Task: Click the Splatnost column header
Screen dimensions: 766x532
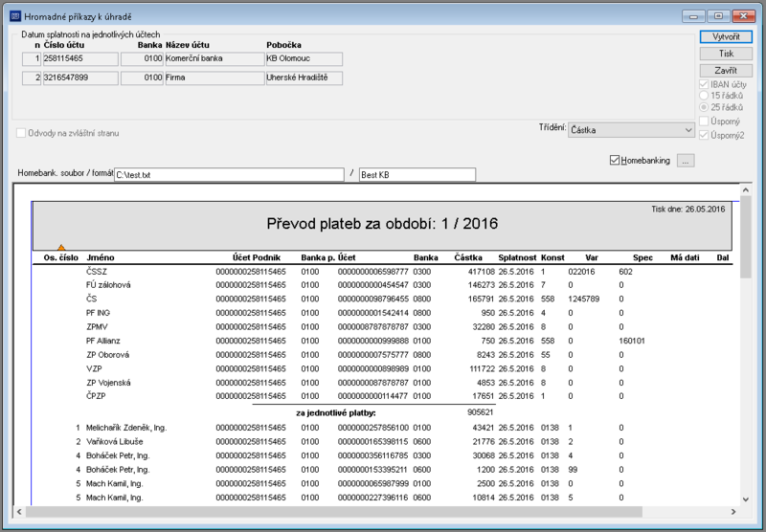Action: pyautogui.click(x=517, y=257)
